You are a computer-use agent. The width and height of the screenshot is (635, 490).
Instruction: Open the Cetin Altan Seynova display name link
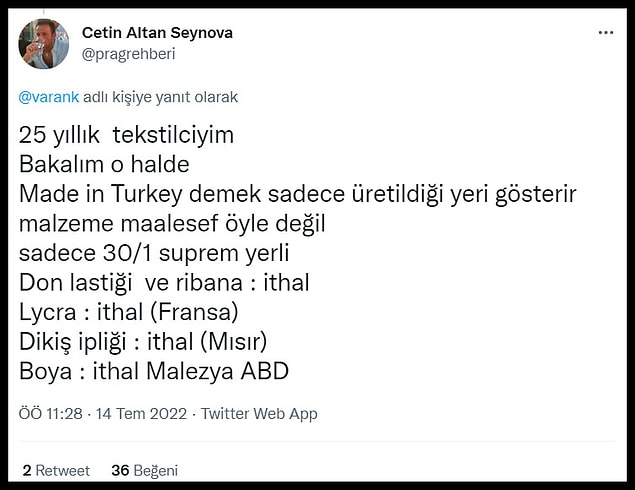[x=157, y=33]
